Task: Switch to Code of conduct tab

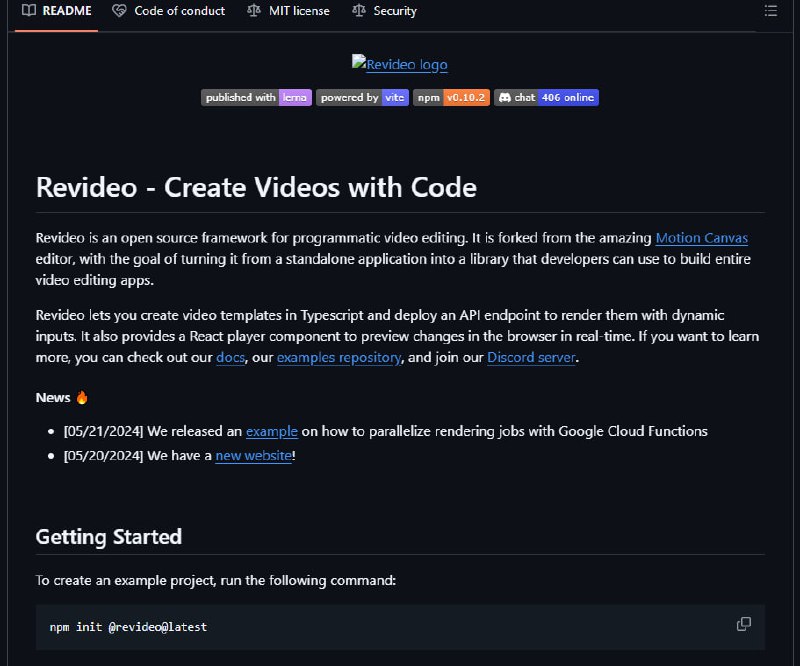Action: [x=169, y=11]
